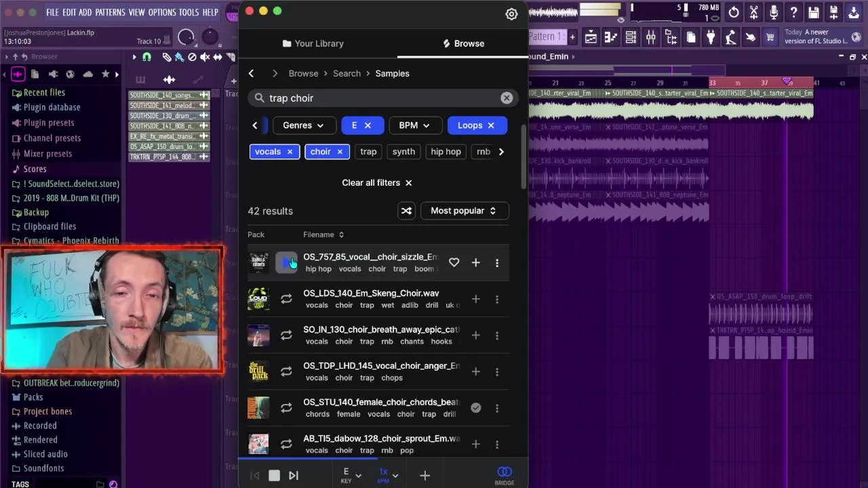This screenshot has width=868, height=488.
Task: Toggle the checkmark on OS_STU_140_female_choir_chords
Action: point(475,408)
